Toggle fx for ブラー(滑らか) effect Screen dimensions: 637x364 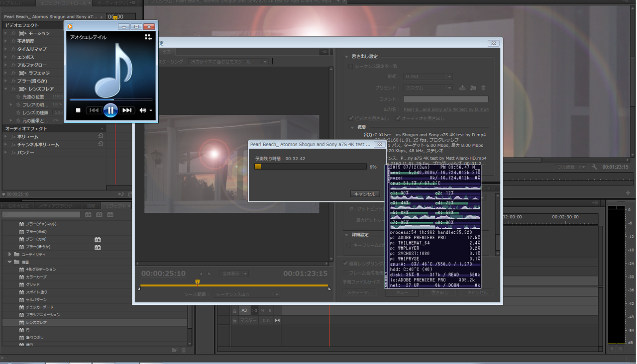click(x=13, y=81)
